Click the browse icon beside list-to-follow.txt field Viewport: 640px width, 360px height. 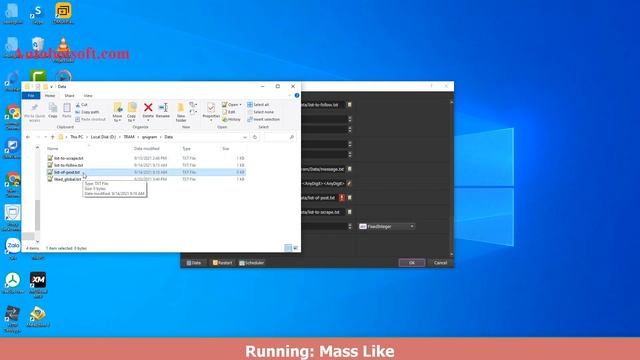pyautogui.click(x=349, y=105)
